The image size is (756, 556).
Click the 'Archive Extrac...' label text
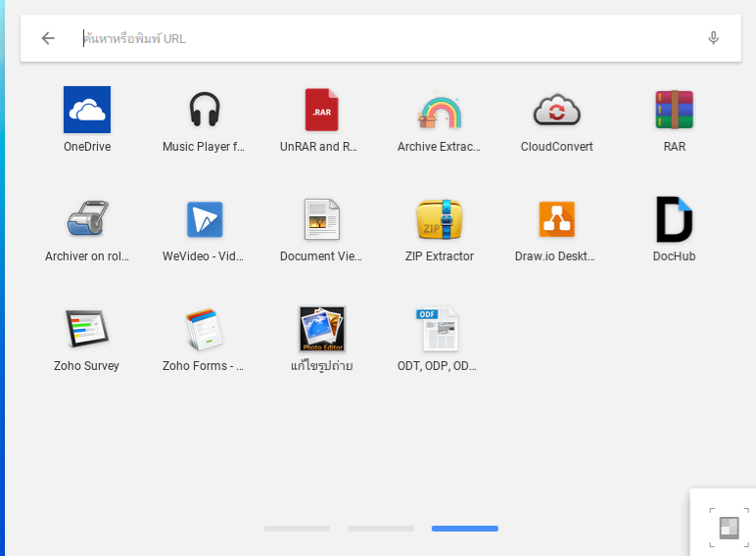pos(439,147)
